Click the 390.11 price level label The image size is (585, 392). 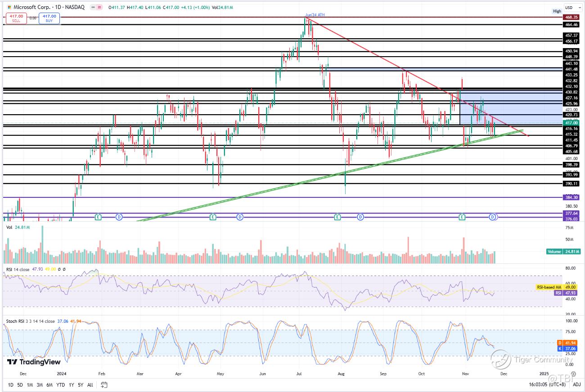[571, 183]
